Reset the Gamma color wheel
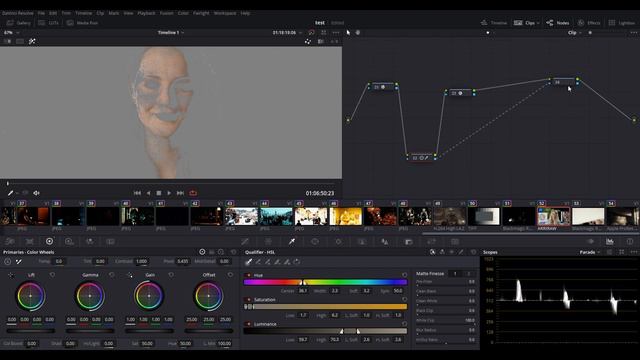The height and width of the screenshot is (360, 640). tap(112, 275)
